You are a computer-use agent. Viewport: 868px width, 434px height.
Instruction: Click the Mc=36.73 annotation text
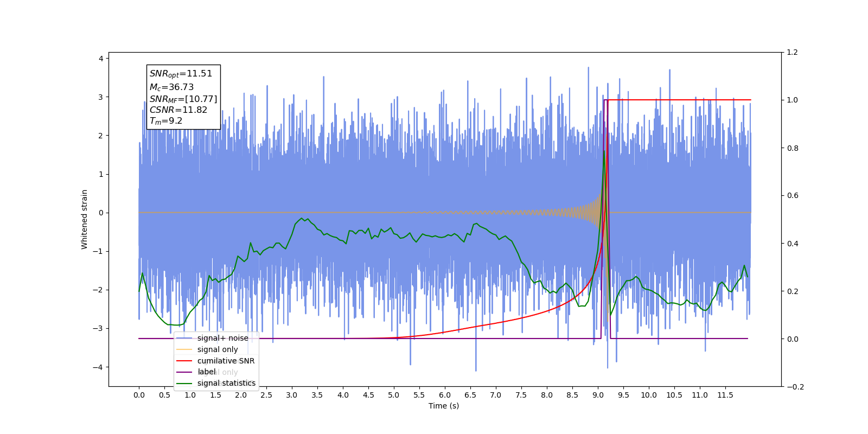pos(171,87)
